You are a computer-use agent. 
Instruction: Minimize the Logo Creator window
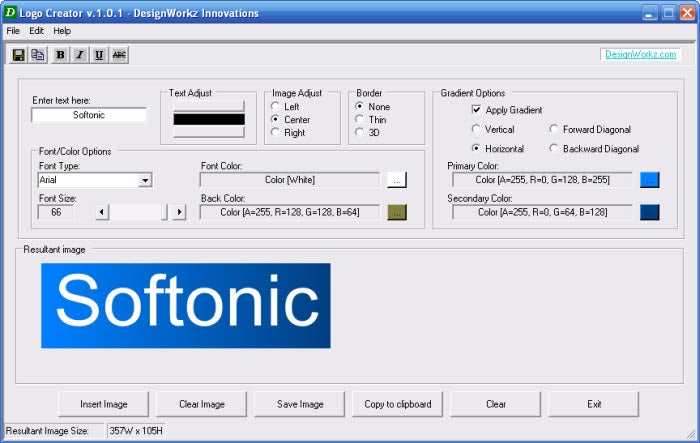coord(650,13)
